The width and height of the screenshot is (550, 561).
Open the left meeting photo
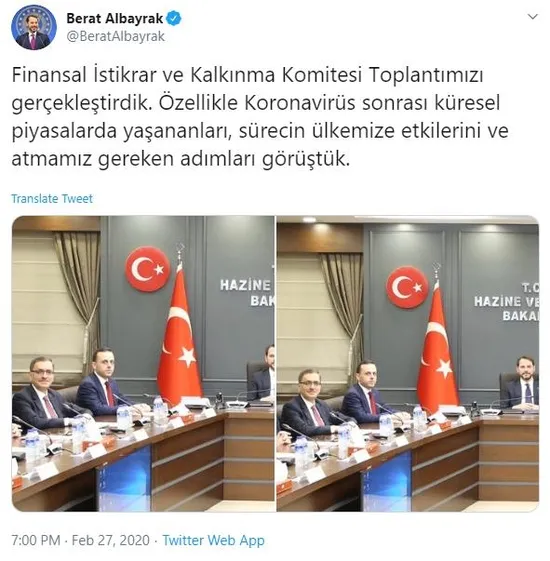[x=143, y=363]
